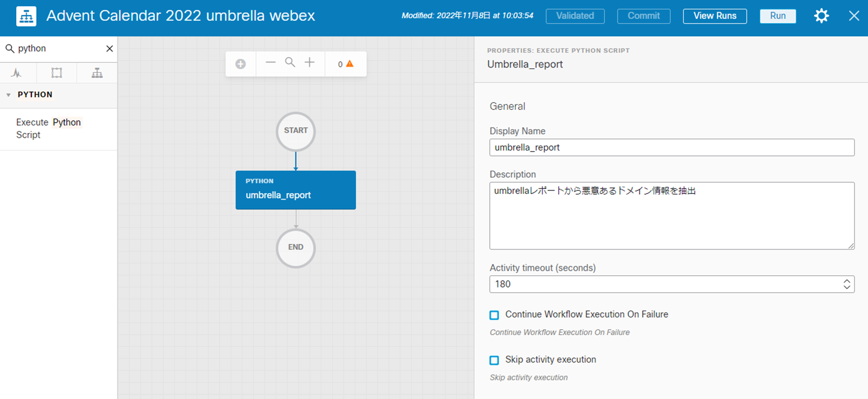Screen dimensions: 868x399
Task: Select the START node
Action: [x=296, y=131]
